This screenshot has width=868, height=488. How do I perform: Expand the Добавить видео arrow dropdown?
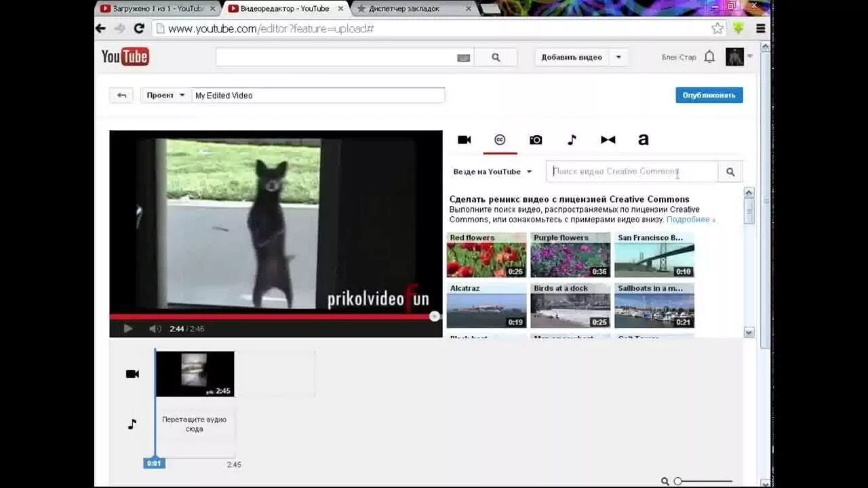618,58
